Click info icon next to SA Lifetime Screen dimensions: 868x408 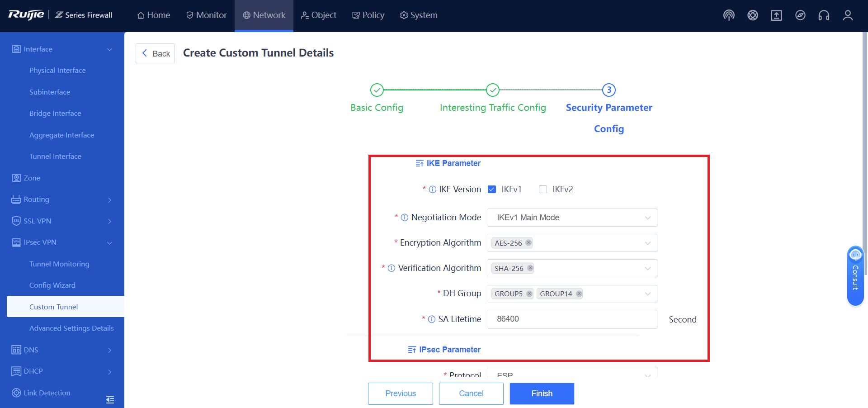432,319
